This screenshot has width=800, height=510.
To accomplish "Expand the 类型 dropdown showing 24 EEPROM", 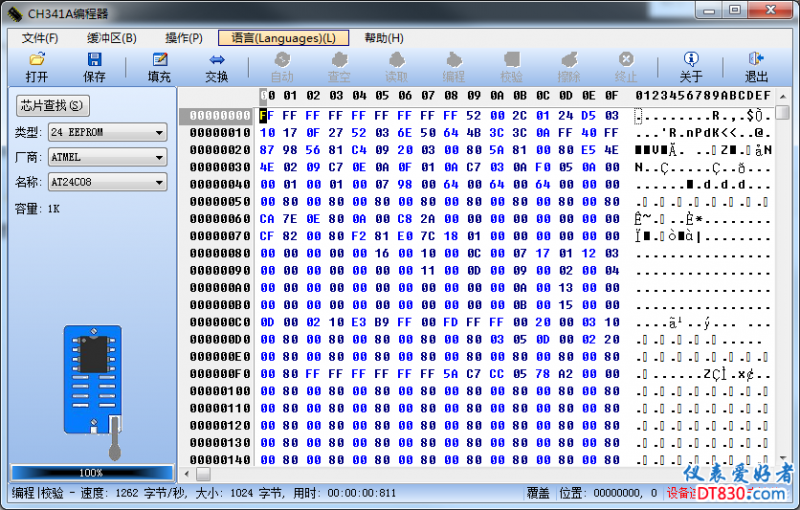I will [108, 132].
